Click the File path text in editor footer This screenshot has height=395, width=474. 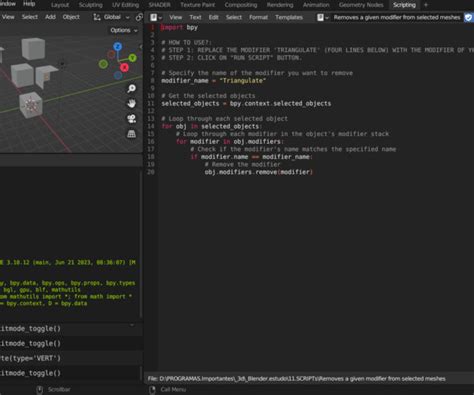297,379
